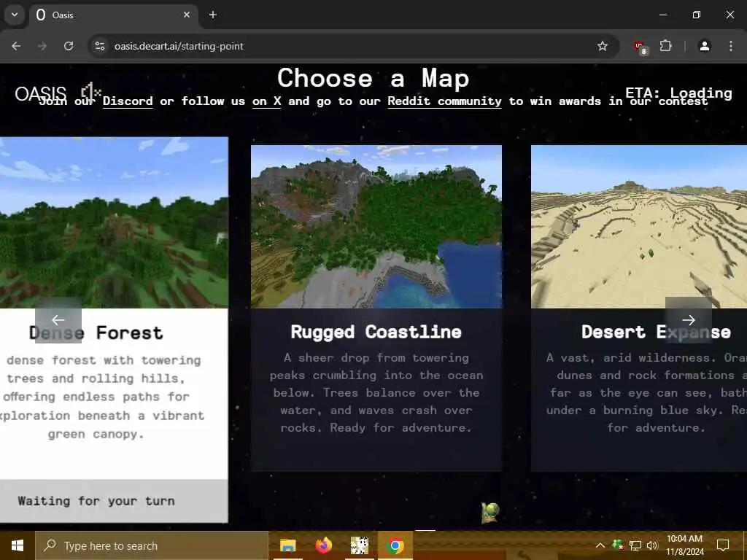Minimize the Chrome window
The image size is (747, 560).
[x=662, y=15]
